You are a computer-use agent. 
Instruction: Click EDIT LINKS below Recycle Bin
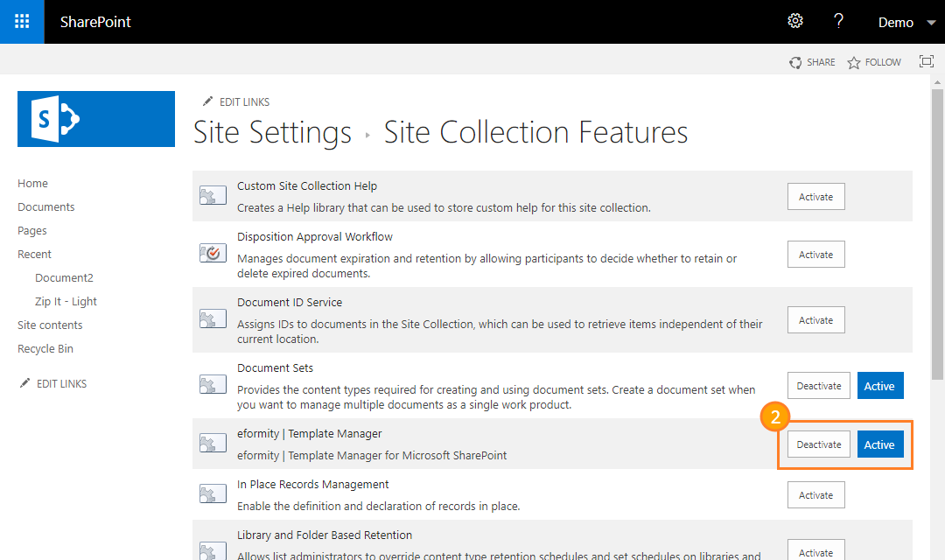[x=61, y=383]
